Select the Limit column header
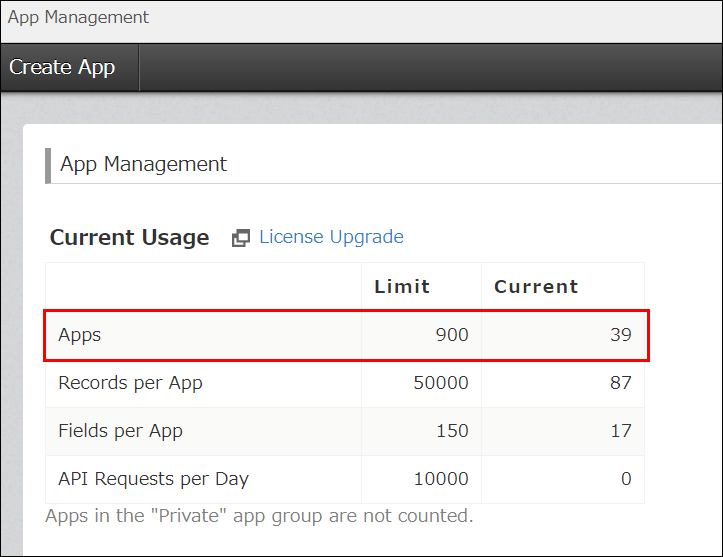 click(x=402, y=286)
